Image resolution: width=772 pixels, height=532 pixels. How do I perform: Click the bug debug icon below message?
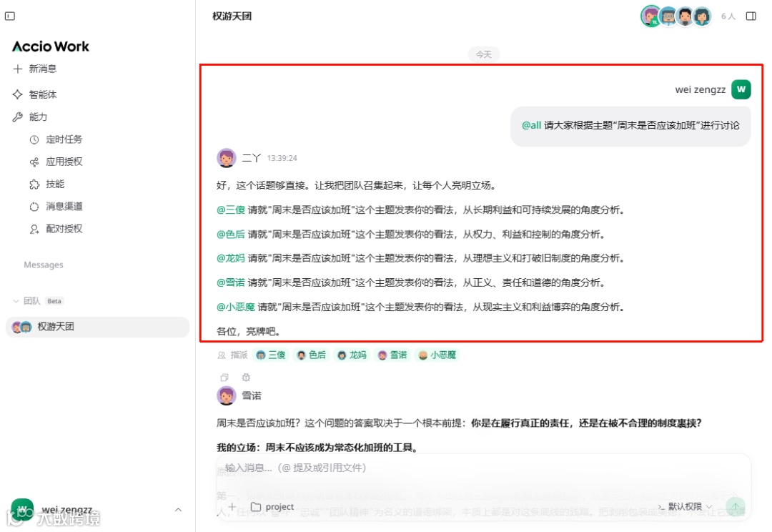246,378
